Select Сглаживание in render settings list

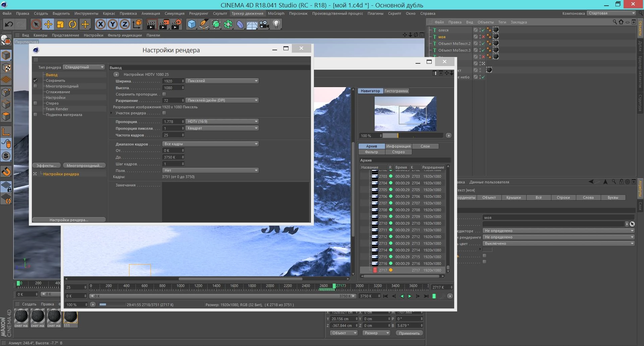pyautogui.click(x=58, y=92)
